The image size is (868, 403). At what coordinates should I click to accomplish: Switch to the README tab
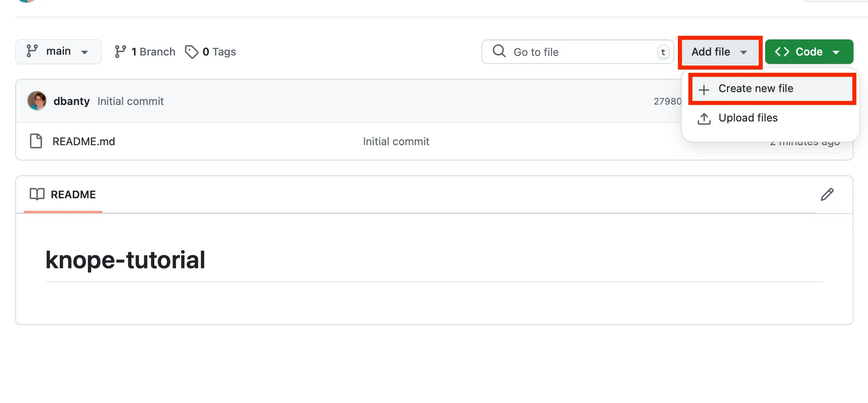click(x=63, y=194)
